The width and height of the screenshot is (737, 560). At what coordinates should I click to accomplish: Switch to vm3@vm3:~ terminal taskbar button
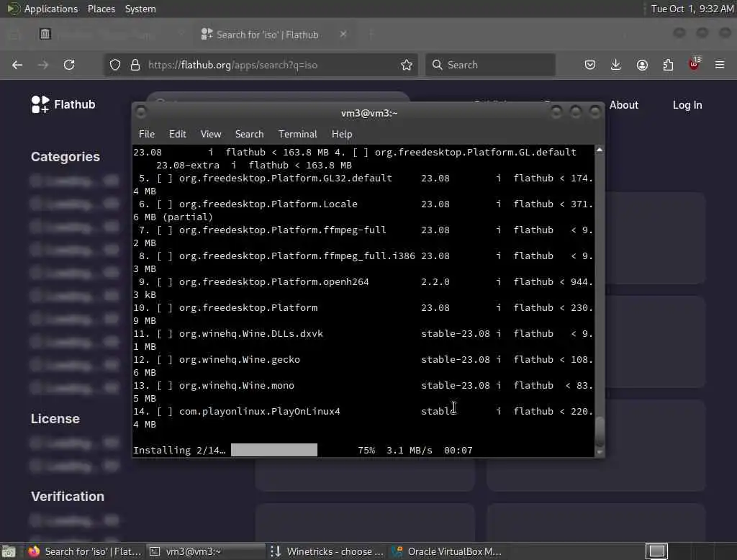(207, 551)
